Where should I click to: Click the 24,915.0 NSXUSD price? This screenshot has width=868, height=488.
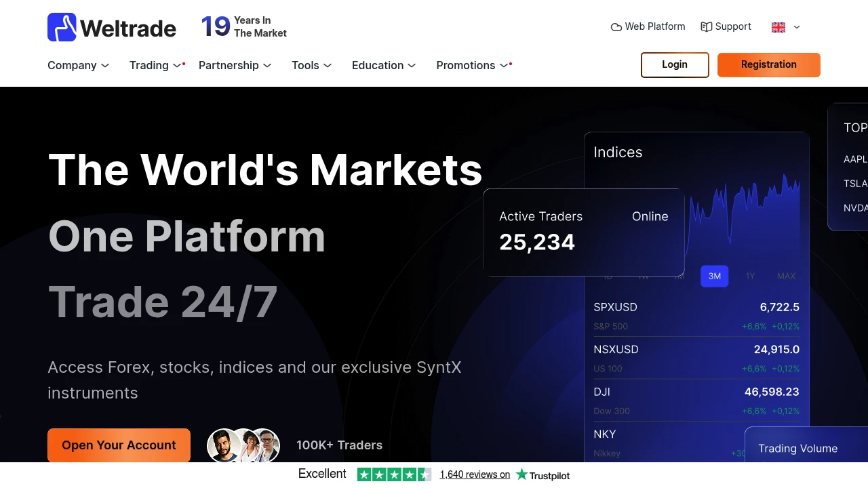(776, 350)
